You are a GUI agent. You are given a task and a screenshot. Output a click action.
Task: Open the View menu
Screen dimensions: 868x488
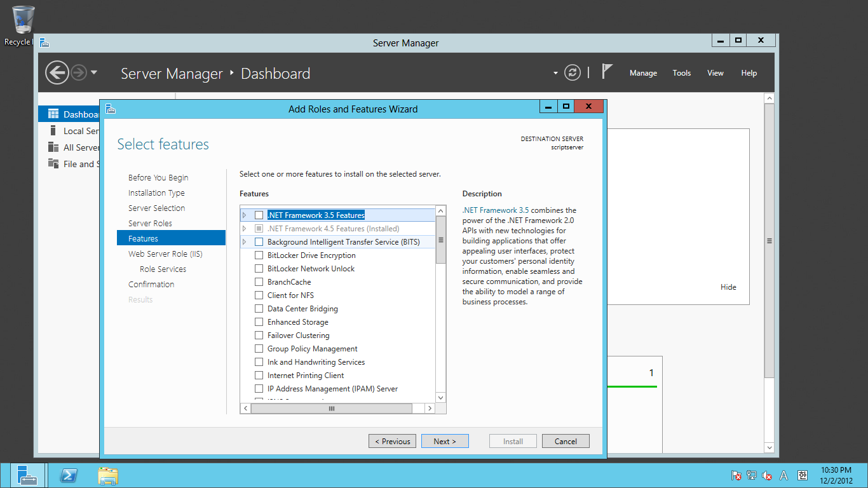point(715,73)
